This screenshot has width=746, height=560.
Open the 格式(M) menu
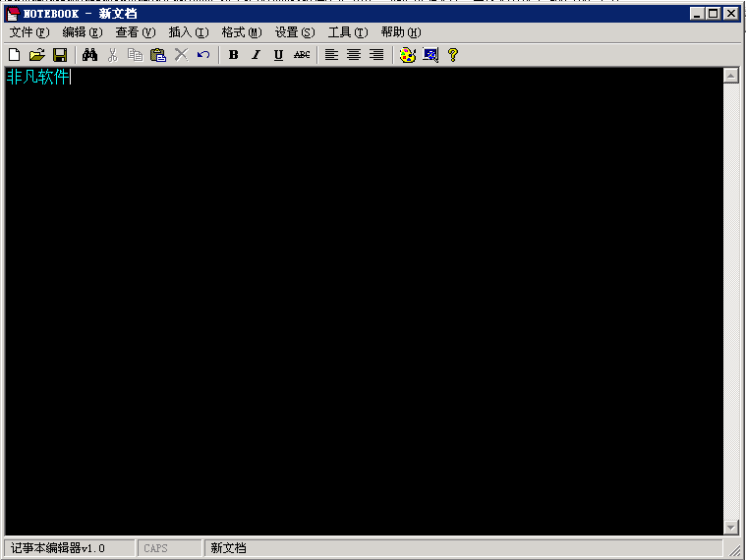(242, 32)
